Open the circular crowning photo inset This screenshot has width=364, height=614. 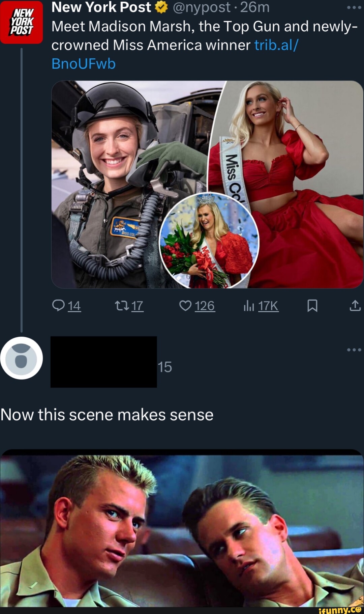209,241
